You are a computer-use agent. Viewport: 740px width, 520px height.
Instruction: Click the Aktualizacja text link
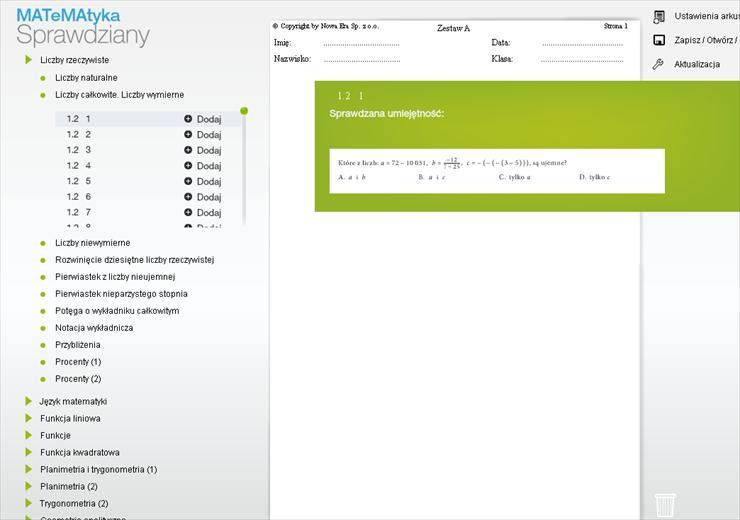pyautogui.click(x=697, y=64)
